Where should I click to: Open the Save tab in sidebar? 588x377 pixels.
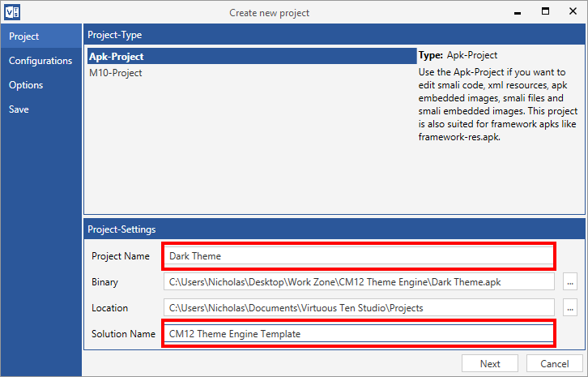coord(40,109)
